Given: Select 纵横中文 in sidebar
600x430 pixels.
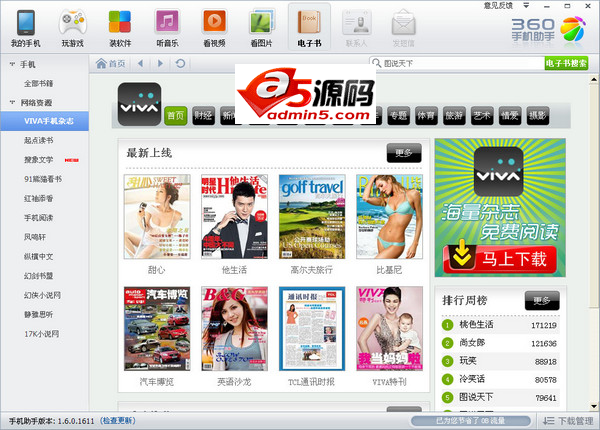Looking at the screenshot, I should (x=39, y=256).
